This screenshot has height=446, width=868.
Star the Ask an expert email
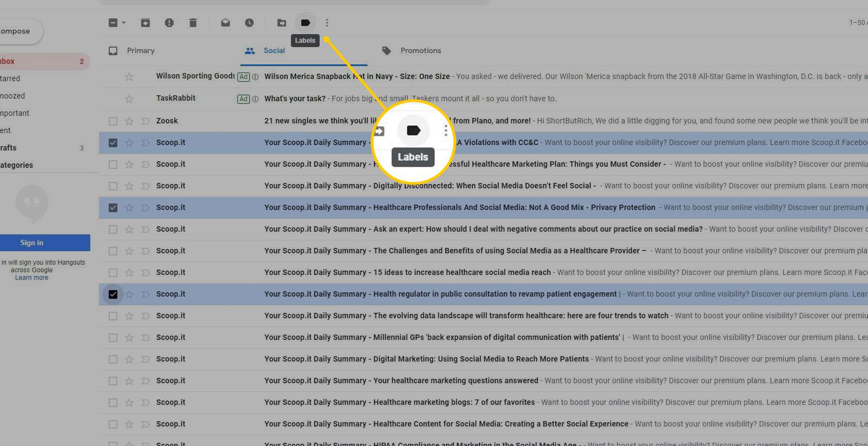click(129, 229)
